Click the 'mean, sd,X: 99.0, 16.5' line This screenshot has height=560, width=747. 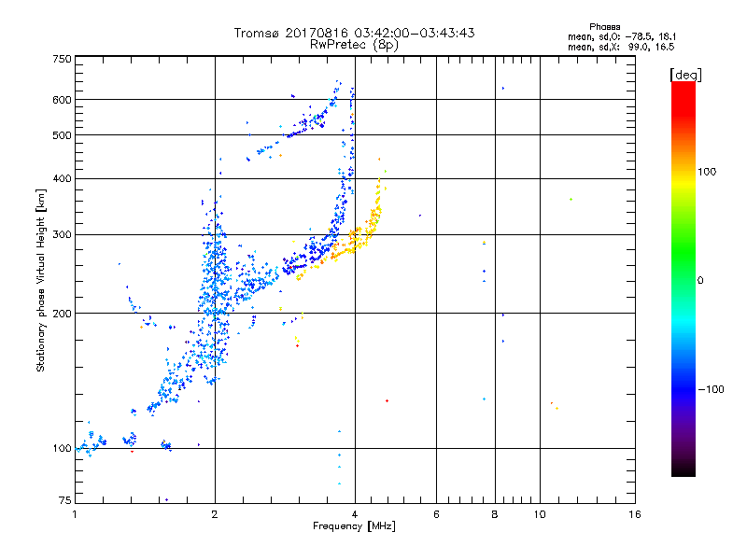pyautogui.click(x=621, y=47)
